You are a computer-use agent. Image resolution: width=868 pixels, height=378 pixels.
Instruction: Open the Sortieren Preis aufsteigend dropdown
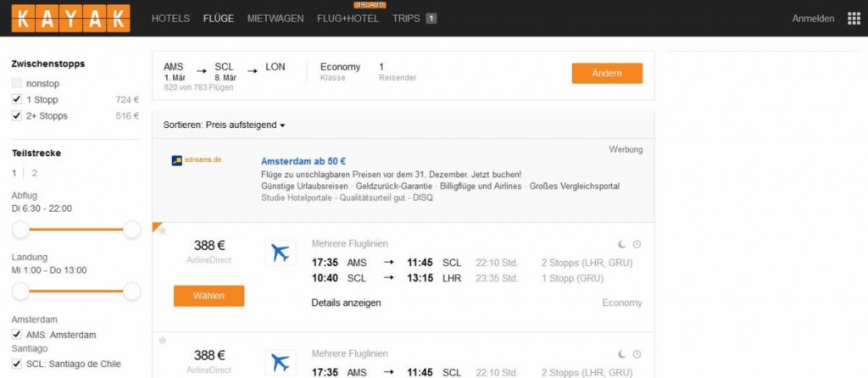[x=225, y=125]
